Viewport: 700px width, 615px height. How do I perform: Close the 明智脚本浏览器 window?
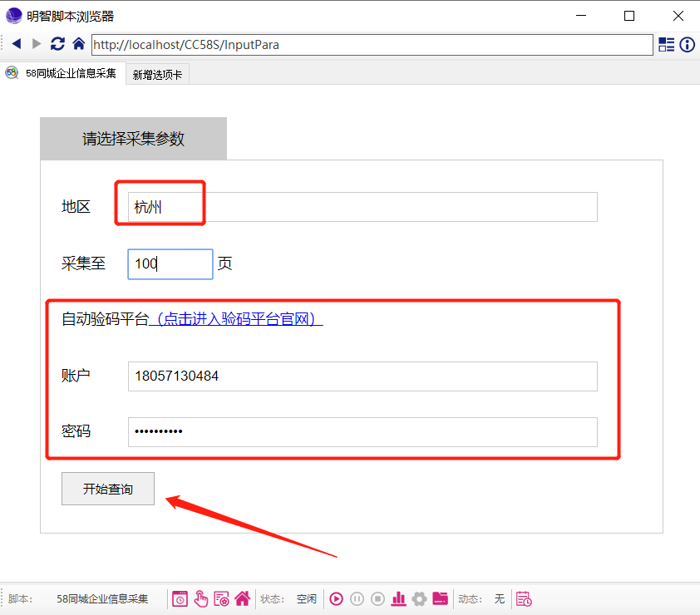[678, 16]
